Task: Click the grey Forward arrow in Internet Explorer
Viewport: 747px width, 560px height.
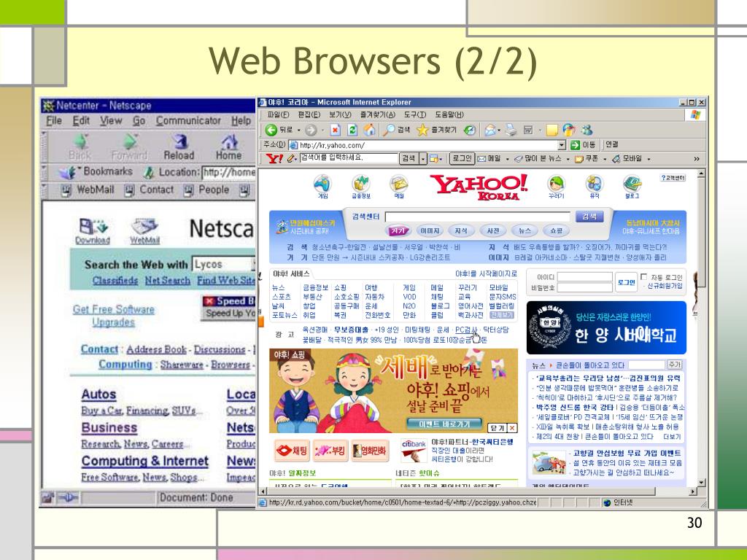Action: click(311, 130)
